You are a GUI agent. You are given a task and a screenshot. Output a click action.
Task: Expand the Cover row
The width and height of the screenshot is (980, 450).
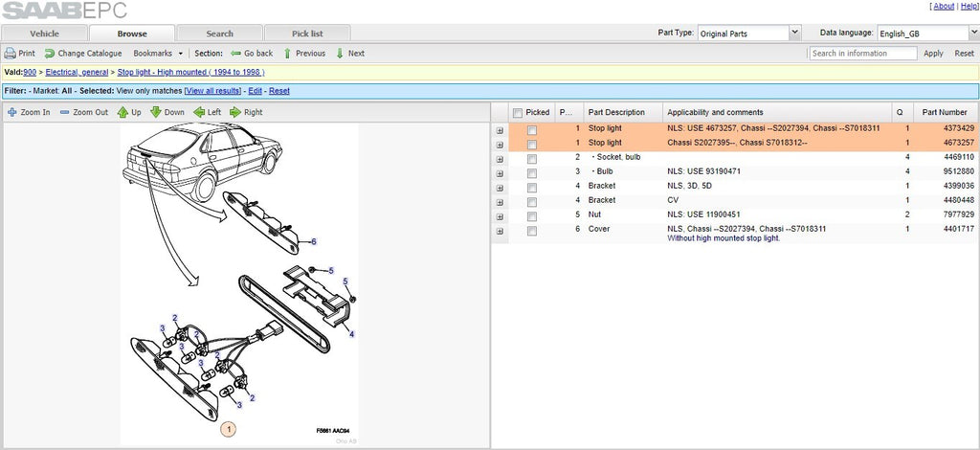click(x=500, y=232)
